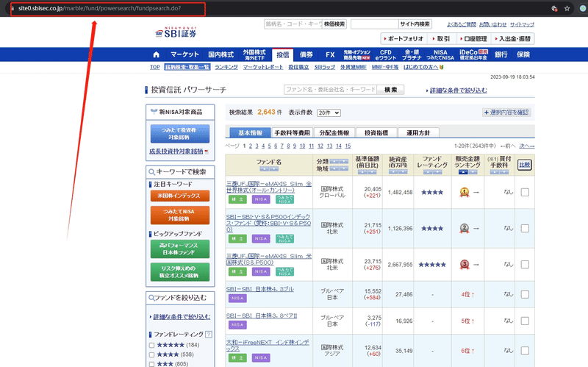Open 取引 menu button
The height and width of the screenshot is (367, 588).
440,39
